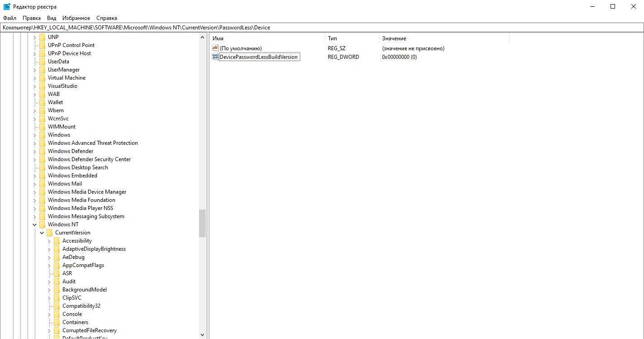
Task: Click the string icon of (По умолчанию)
Action: [215, 48]
